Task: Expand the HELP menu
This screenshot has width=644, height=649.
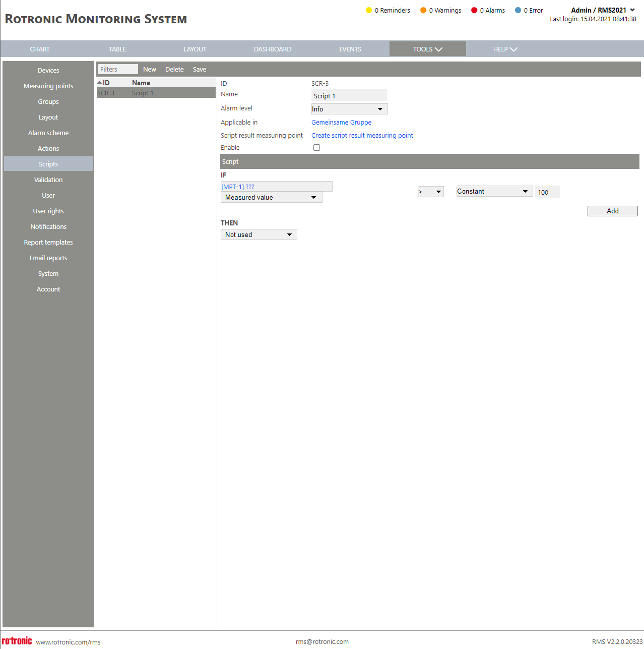Action: click(x=505, y=49)
